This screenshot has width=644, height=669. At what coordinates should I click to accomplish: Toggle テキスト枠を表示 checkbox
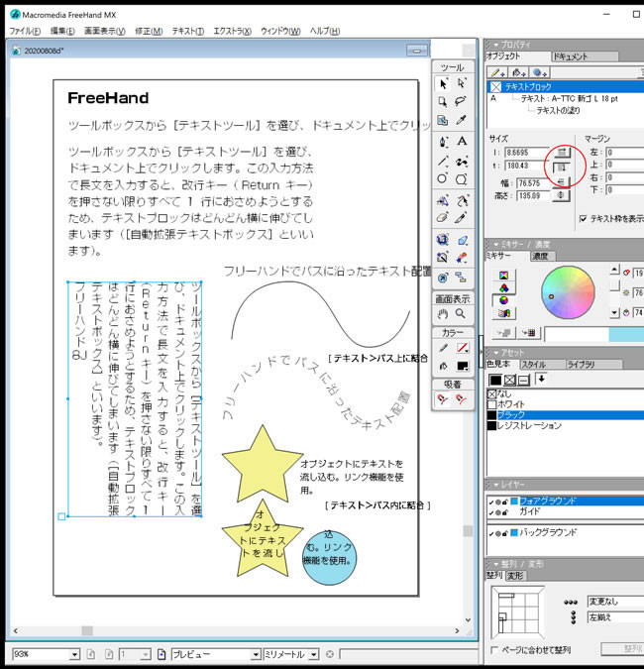pos(583,219)
